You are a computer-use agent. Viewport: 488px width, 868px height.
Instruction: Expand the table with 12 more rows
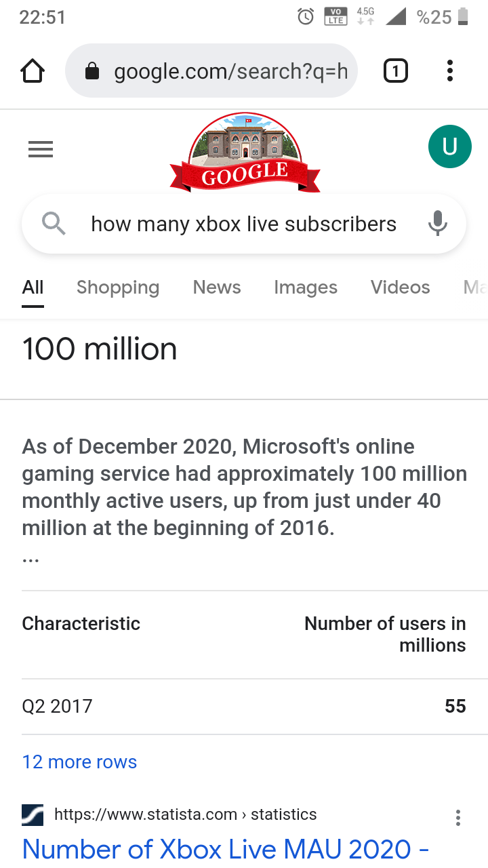tap(79, 762)
